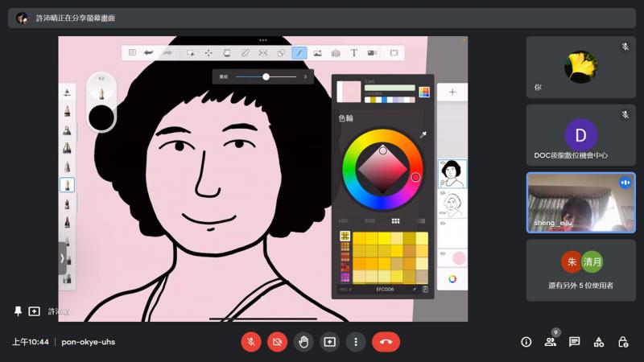Screen dimensions: 644x362
Task: Open the ruler guides tool
Action: [245, 53]
